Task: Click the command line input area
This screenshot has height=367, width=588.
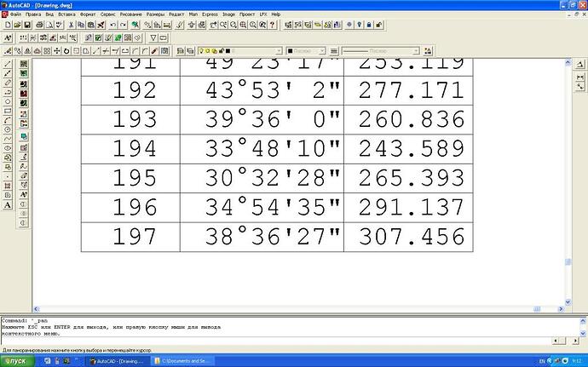Action: pos(275,341)
